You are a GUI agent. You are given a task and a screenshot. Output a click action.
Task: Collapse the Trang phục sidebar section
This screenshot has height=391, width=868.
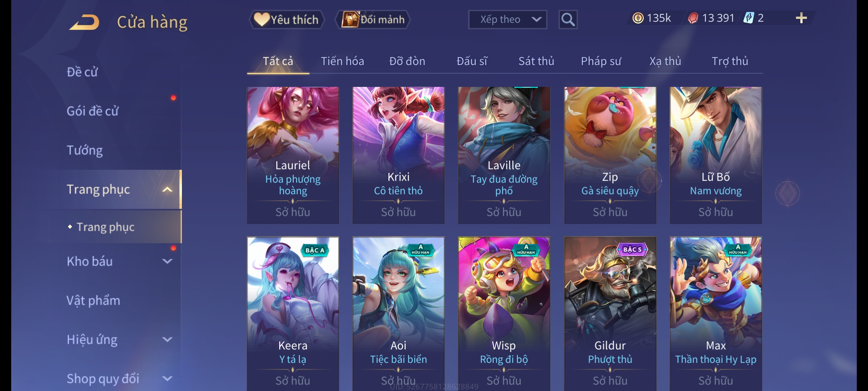(x=167, y=190)
